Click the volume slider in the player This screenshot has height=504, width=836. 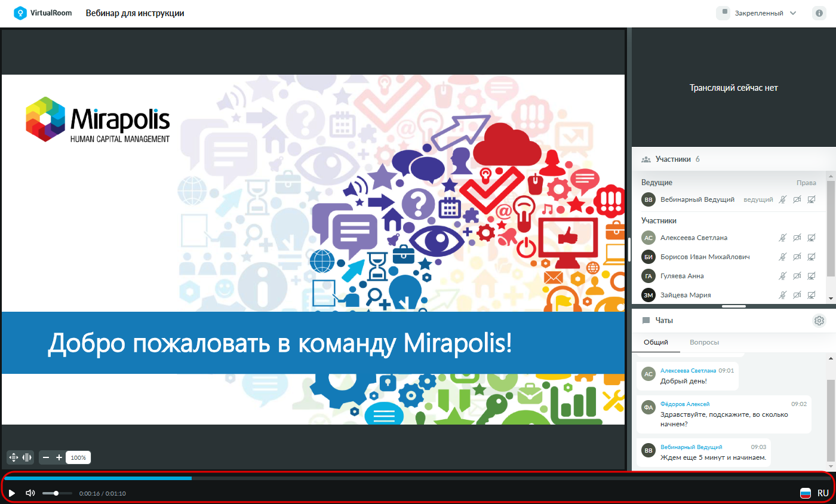pyautogui.click(x=57, y=493)
